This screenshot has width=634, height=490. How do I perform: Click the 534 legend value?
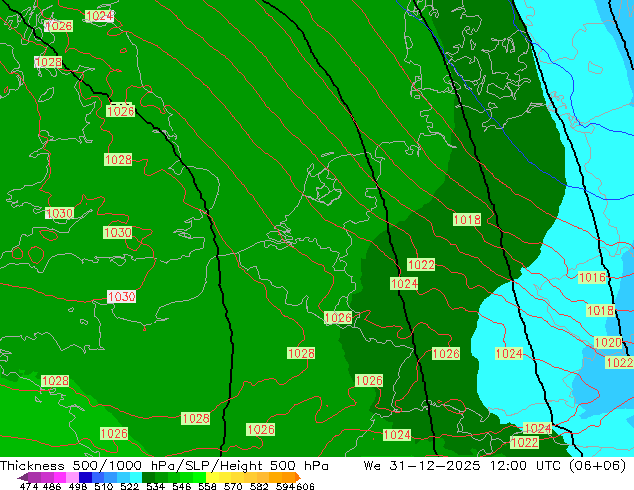coord(155,486)
